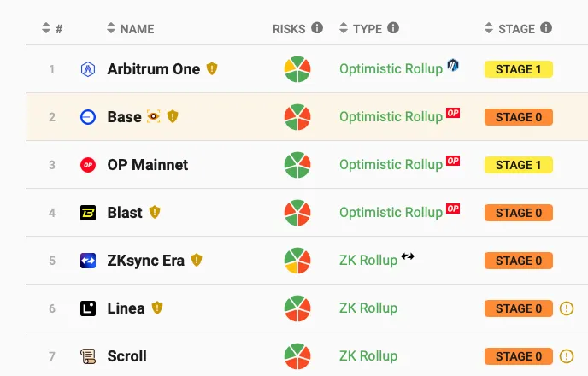Image resolution: width=588 pixels, height=376 pixels.
Task: Click the Scroll project logo icon
Action: coord(87,356)
